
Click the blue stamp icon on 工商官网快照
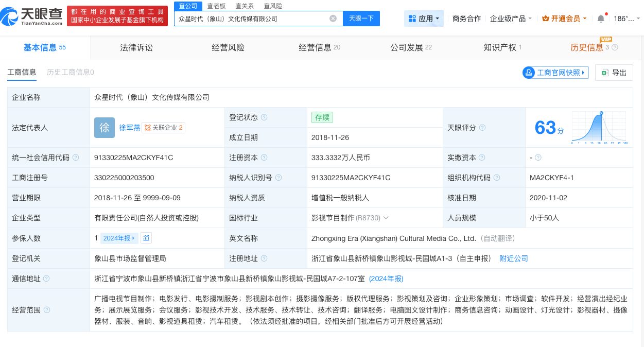click(x=529, y=73)
